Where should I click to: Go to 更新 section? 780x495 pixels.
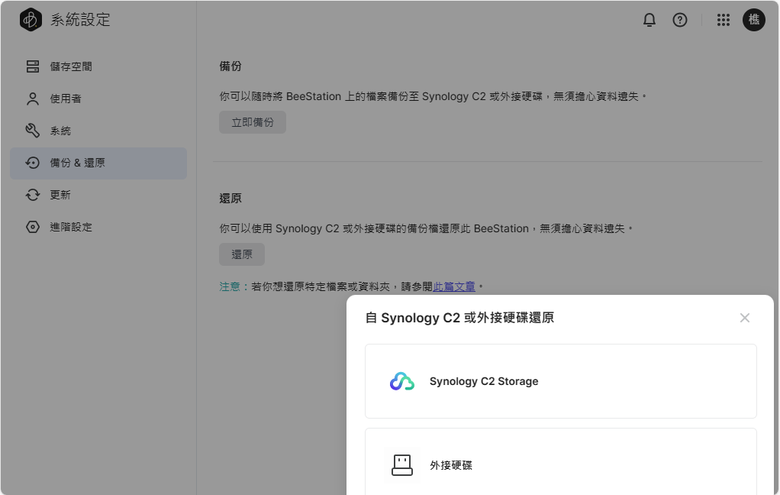click(x=98, y=195)
